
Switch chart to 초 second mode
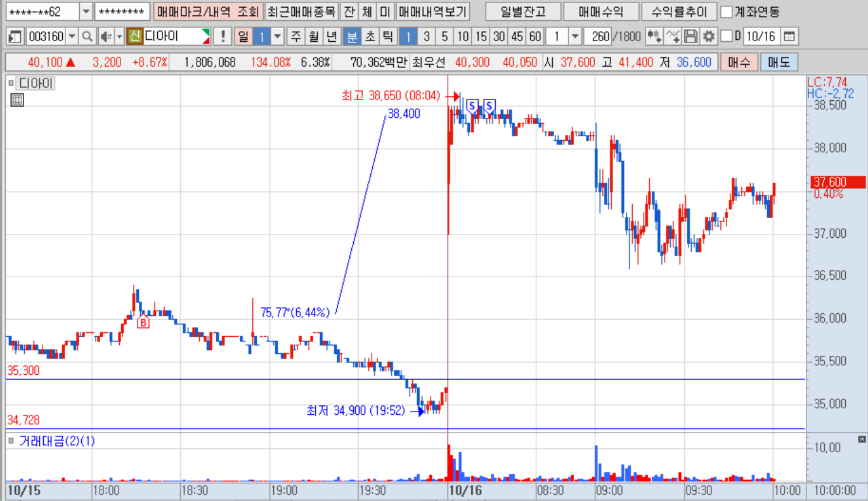[x=369, y=36]
